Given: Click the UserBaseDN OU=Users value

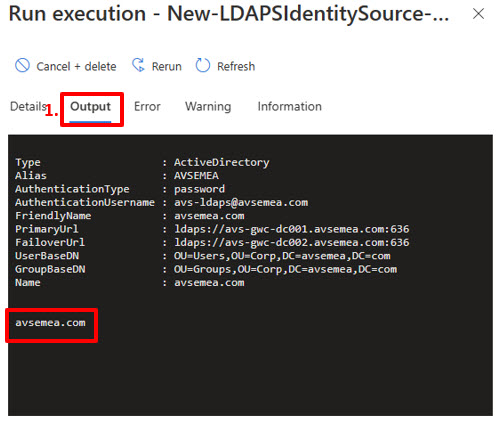Looking at the screenshot, I should (x=282, y=256).
